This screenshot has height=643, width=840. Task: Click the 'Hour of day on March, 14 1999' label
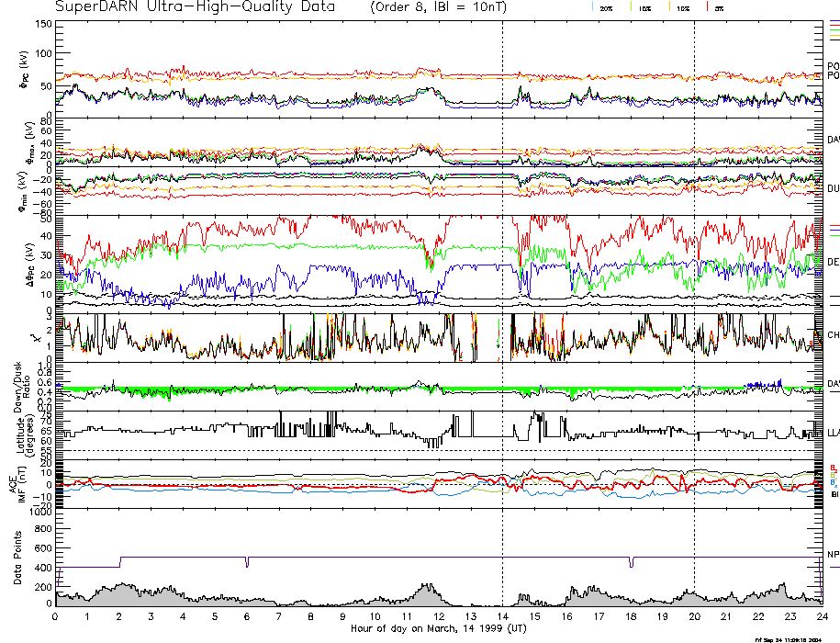coord(438,629)
